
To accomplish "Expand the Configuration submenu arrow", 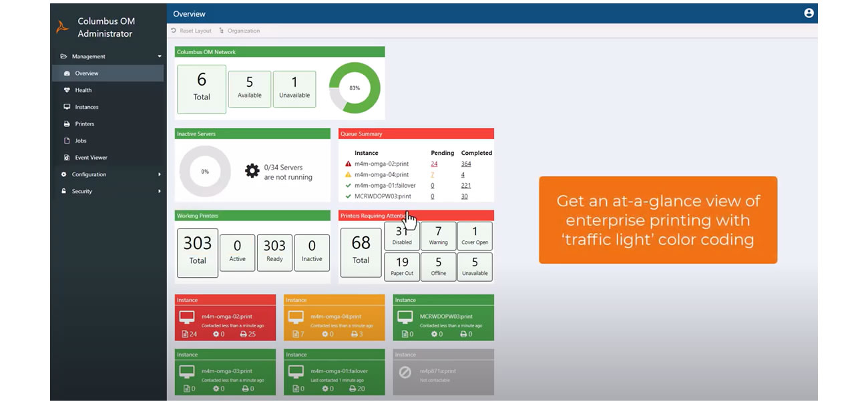I will point(158,174).
